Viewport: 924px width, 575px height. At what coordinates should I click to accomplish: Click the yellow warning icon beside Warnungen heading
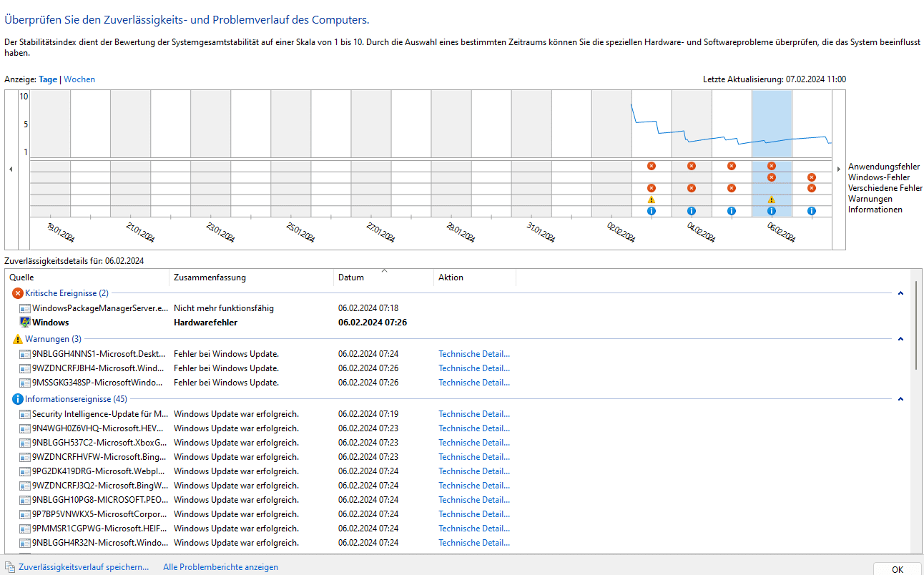tap(18, 339)
